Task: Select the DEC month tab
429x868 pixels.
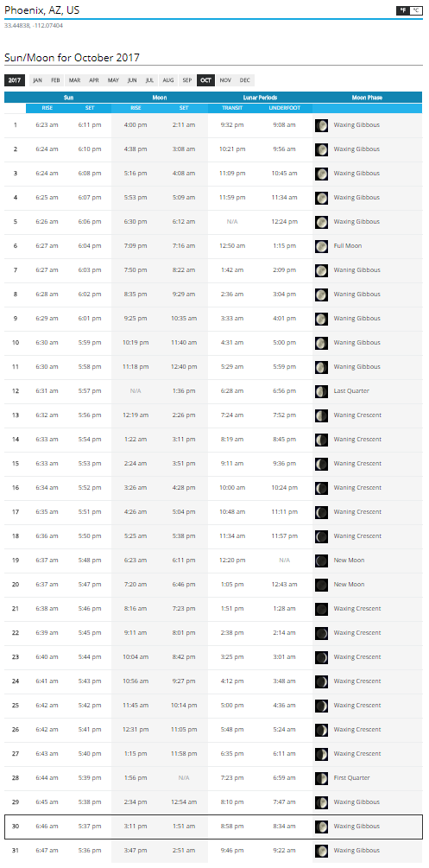Action: point(244,80)
